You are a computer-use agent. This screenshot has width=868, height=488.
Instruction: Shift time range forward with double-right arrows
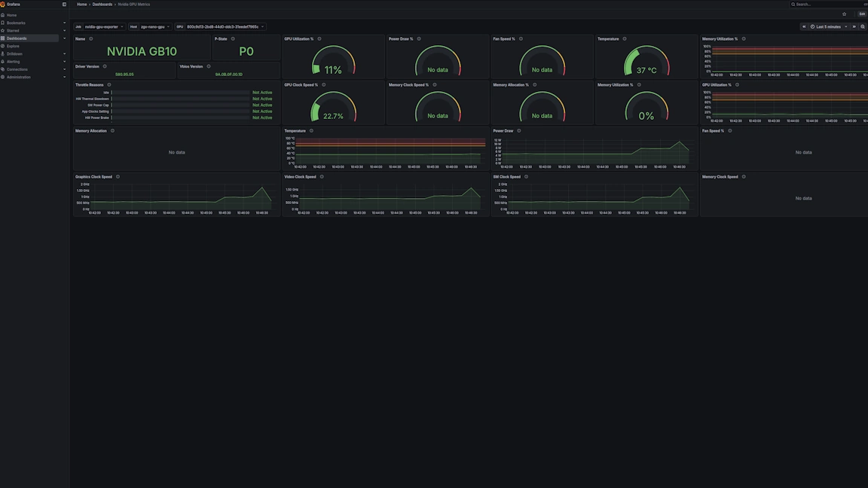click(854, 26)
